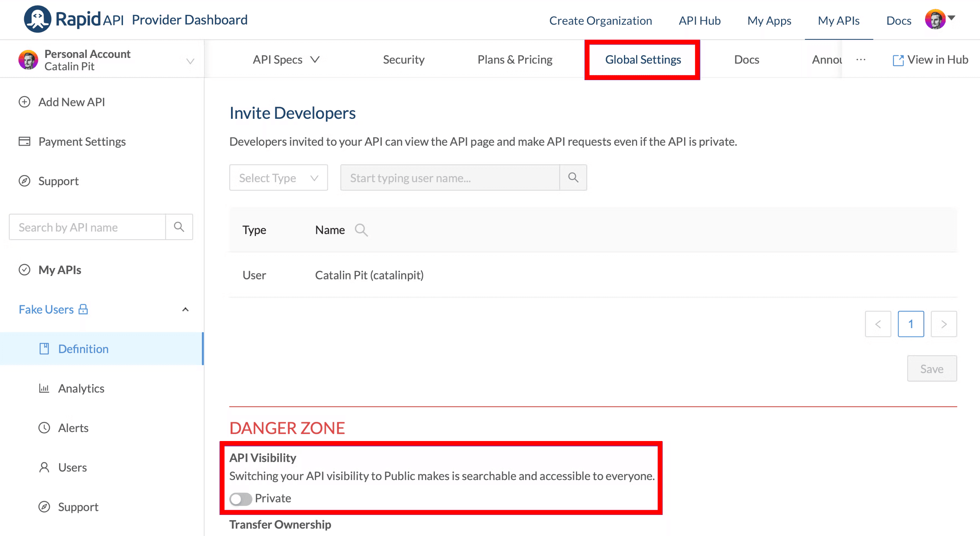Click the Analytics bar chart icon
The height and width of the screenshot is (536, 980).
44,389
